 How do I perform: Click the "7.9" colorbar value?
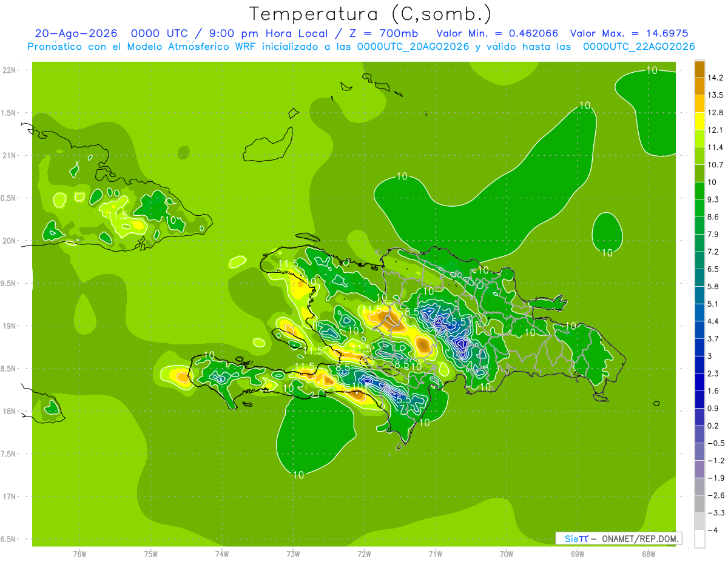pyautogui.click(x=713, y=234)
